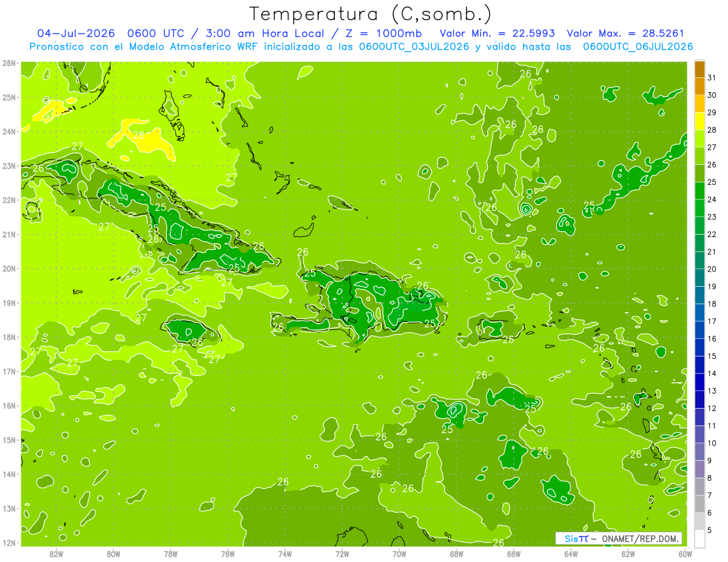Select the 'Z = 1000mb' level text
728x562 pixels.
click(x=385, y=33)
